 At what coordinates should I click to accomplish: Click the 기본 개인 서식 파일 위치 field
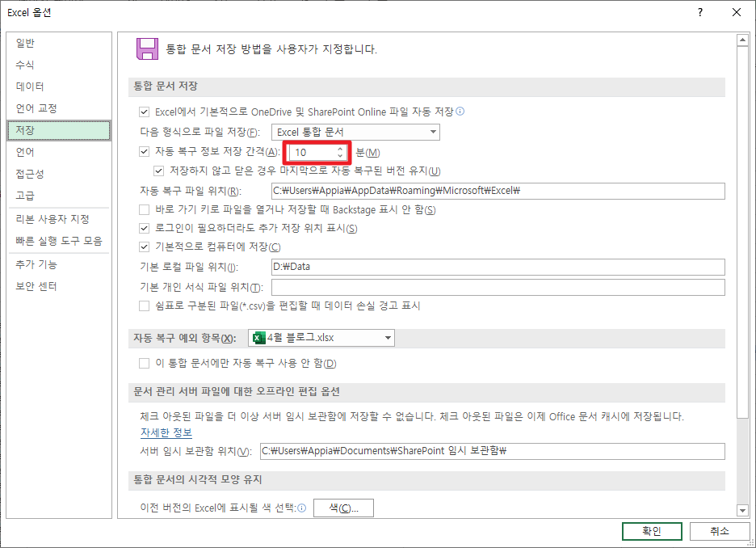click(498, 287)
